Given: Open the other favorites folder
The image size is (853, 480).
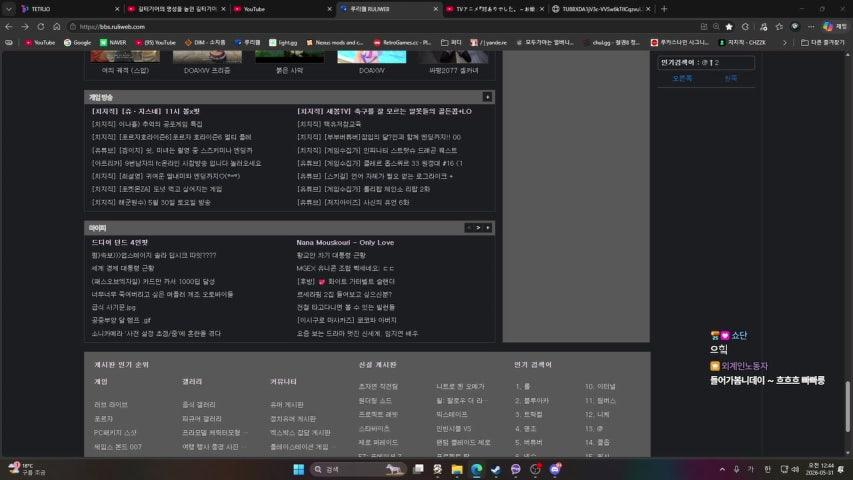Looking at the screenshot, I should tap(823, 42).
